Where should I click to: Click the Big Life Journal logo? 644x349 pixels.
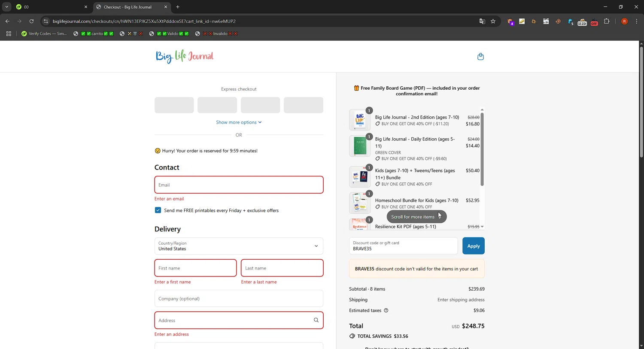pos(185,56)
